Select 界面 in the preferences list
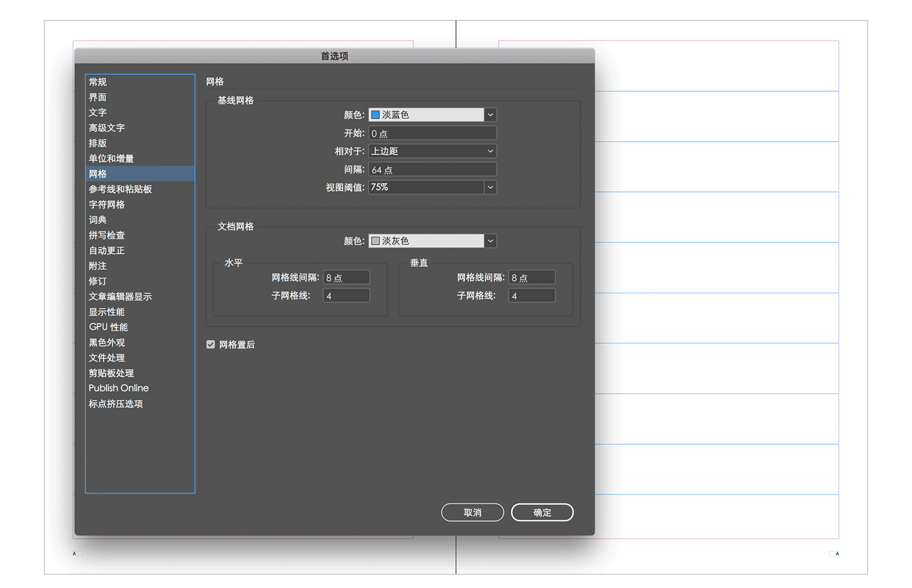Viewport: 912px width, 588px height. click(98, 97)
